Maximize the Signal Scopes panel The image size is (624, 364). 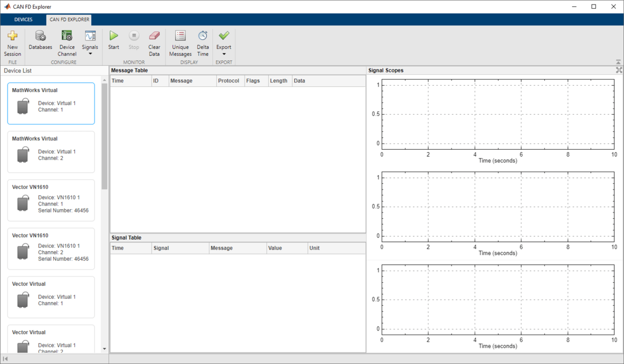click(619, 70)
